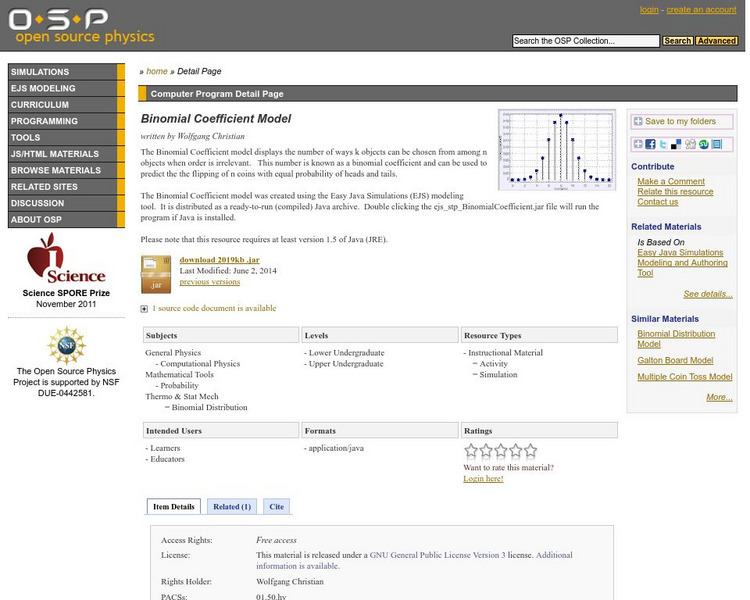Share this page on Facebook
The image size is (750, 600).
point(650,145)
